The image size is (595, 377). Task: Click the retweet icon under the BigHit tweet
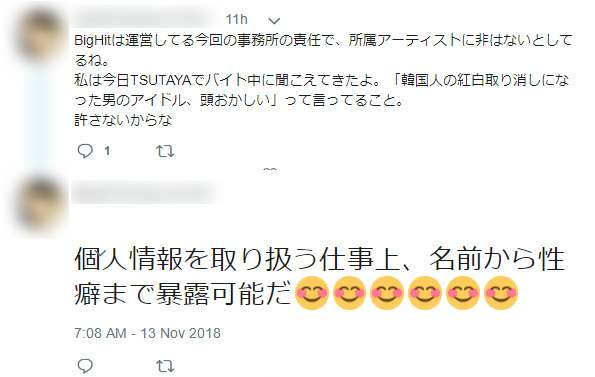pyautogui.click(x=165, y=151)
